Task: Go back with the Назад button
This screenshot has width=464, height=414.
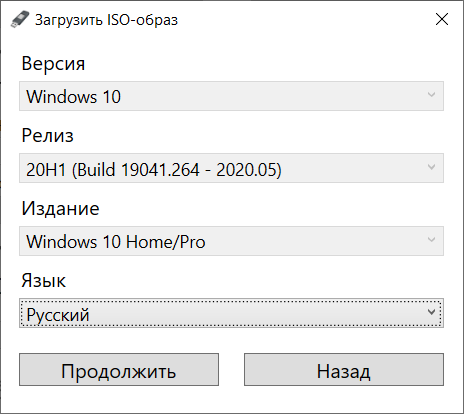Action: [x=344, y=370]
